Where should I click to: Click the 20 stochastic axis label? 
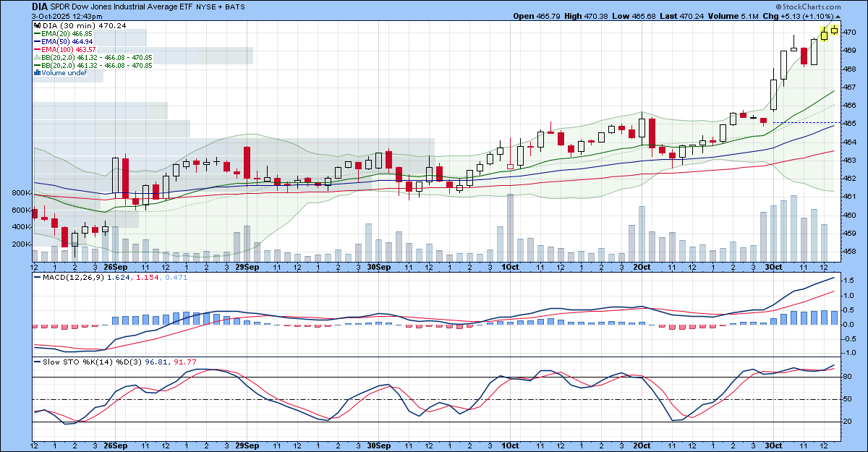(848, 422)
